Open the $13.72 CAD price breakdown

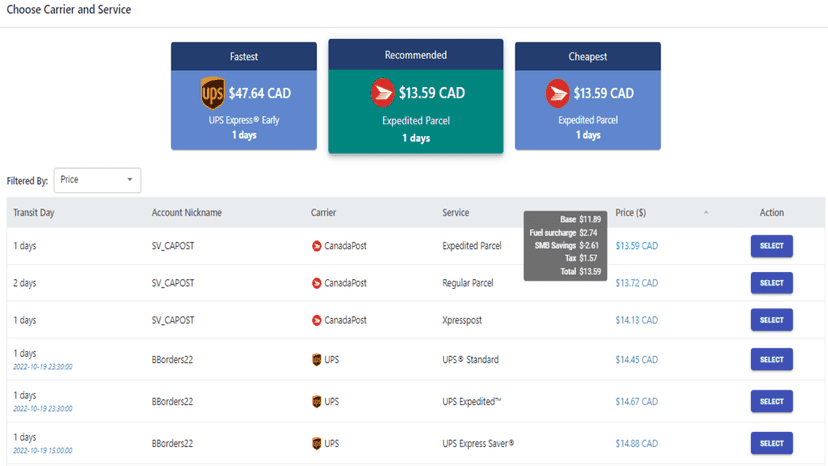pyautogui.click(x=636, y=283)
